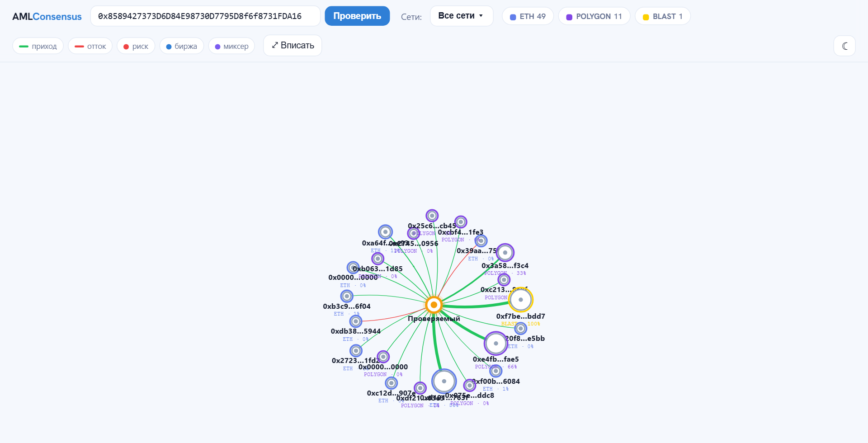Screen dimensions: 868x443
Task: Select the 0xb3c9...6f04 ETH node
Action: pyautogui.click(x=347, y=296)
